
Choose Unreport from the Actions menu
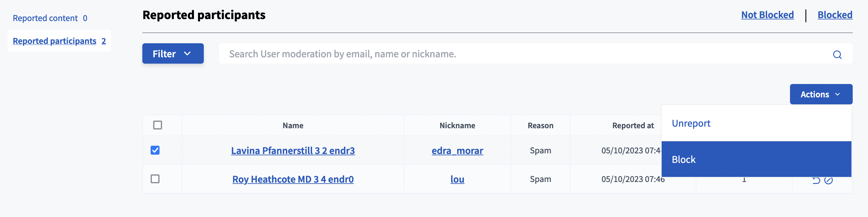pyautogui.click(x=691, y=123)
